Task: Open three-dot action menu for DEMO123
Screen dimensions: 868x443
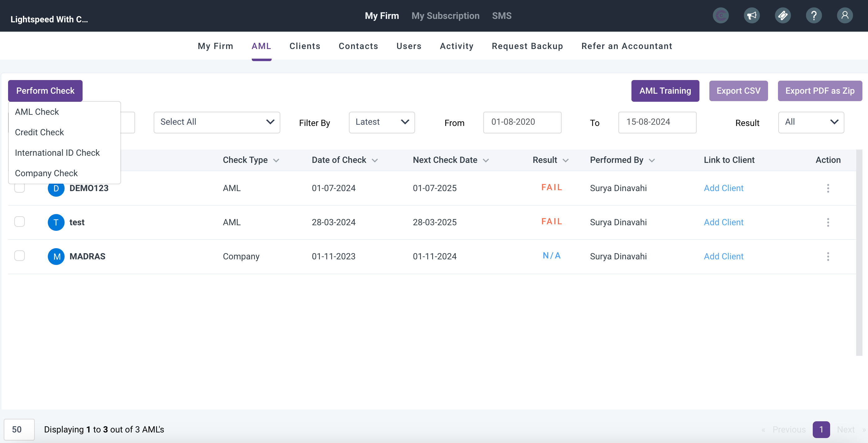Action: 828,188
